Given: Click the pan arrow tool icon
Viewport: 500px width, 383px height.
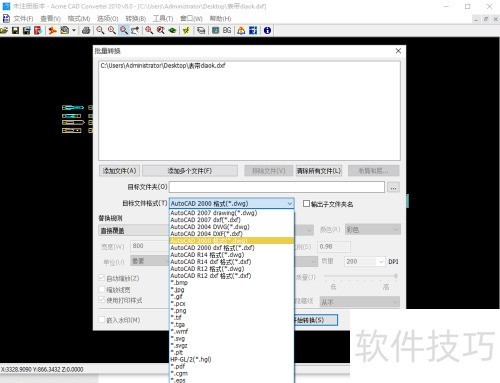Looking at the screenshot, I should click(135, 31).
